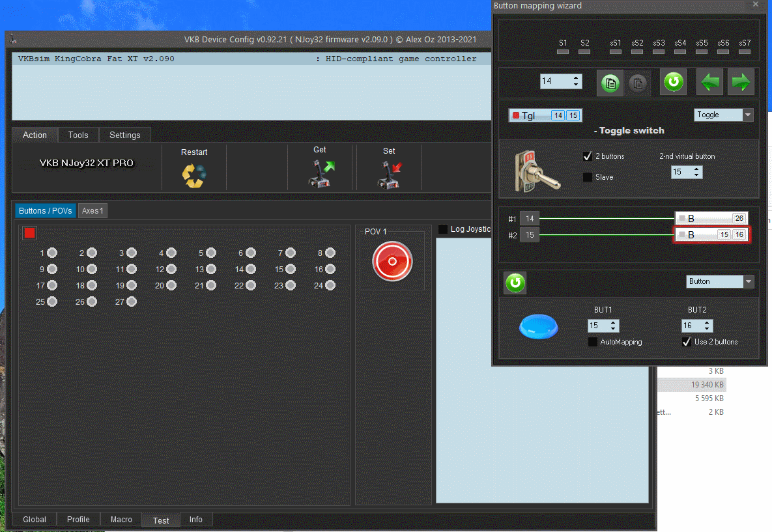772x532 pixels.
Task: Increase the BUT2 value
Action: 707,322
